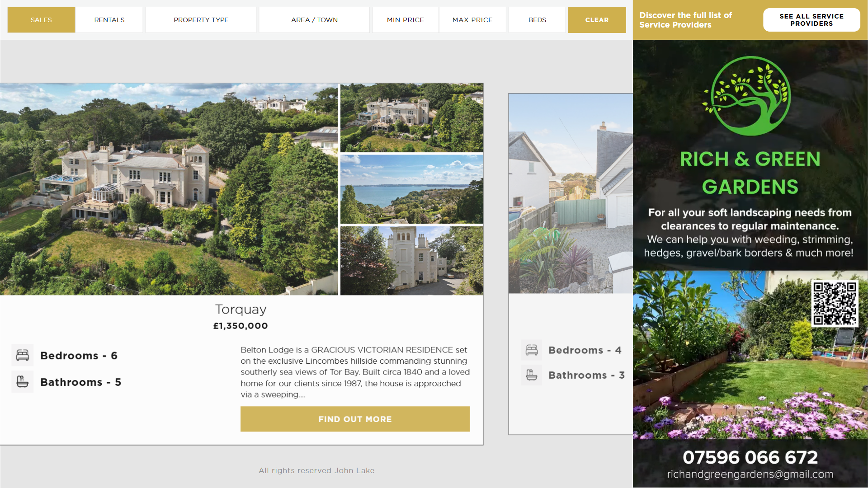The width and height of the screenshot is (868, 488).
Task: Click the bathtub icon beside Bathrooms - 5
Action: pyautogui.click(x=22, y=382)
